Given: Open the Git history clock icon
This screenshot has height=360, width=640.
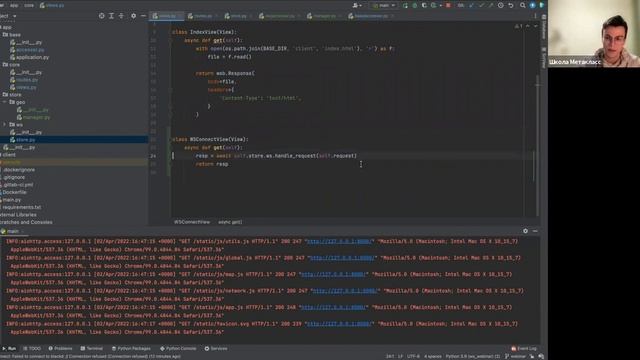Looking at the screenshot, I should (x=500, y=5).
